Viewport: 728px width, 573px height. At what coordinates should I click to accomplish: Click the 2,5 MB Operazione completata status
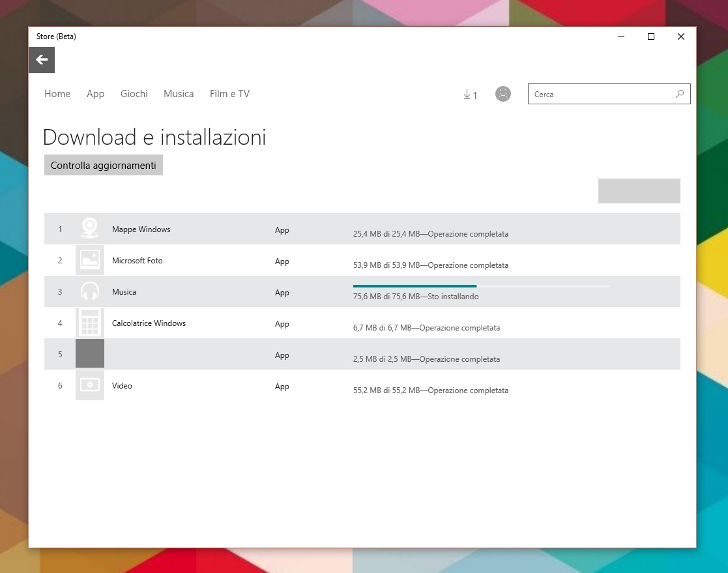[x=427, y=359]
